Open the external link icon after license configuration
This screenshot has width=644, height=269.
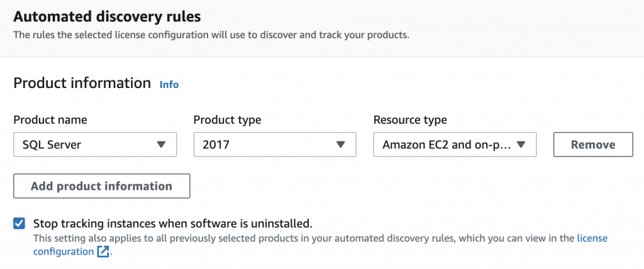(x=103, y=251)
